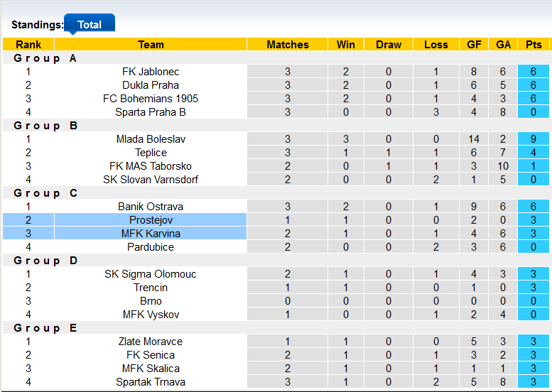This screenshot has height=392, width=552.
Task: Open Zlate Moravce team link
Action: pos(151,342)
